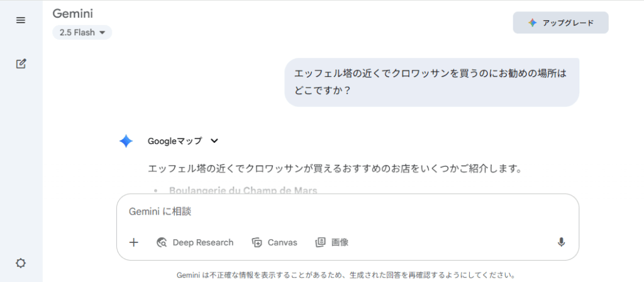Click the Deep Research magnifier icon
644x282 pixels.
point(162,242)
